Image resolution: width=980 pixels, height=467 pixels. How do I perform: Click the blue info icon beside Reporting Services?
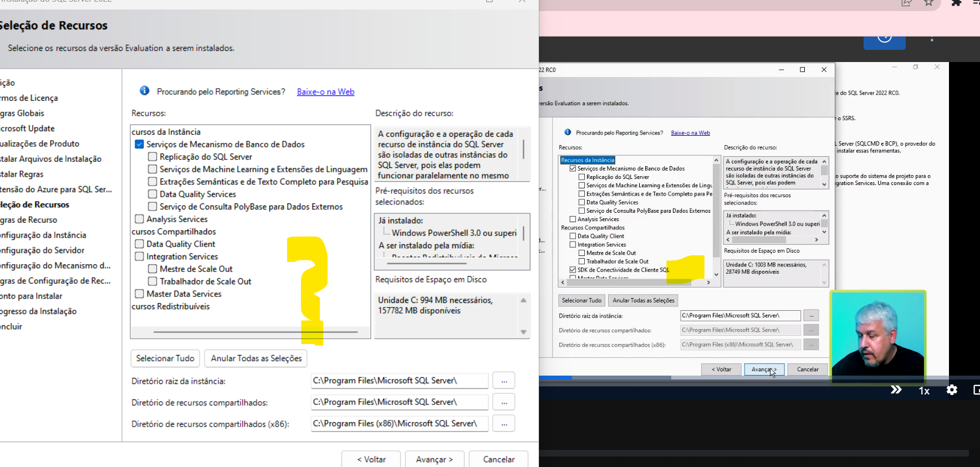click(144, 91)
